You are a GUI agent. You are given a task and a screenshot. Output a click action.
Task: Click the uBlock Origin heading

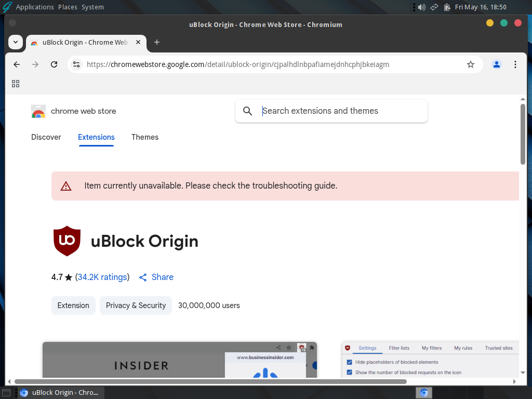144,241
